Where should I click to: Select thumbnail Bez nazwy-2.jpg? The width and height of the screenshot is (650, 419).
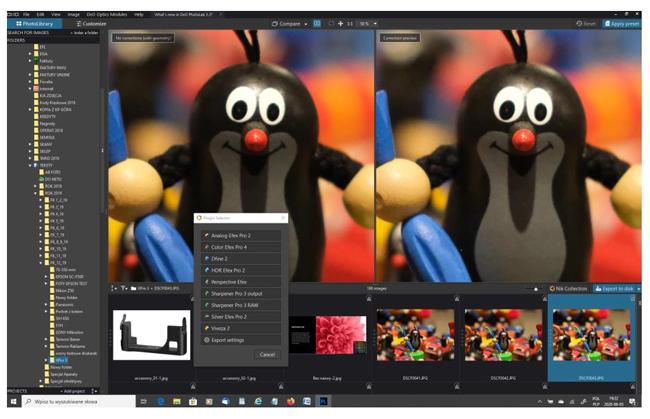coord(327,335)
